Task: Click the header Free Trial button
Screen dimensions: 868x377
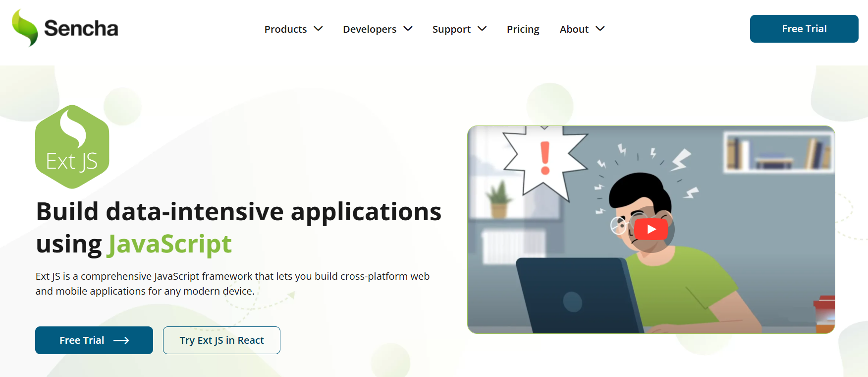Action: [x=804, y=29]
